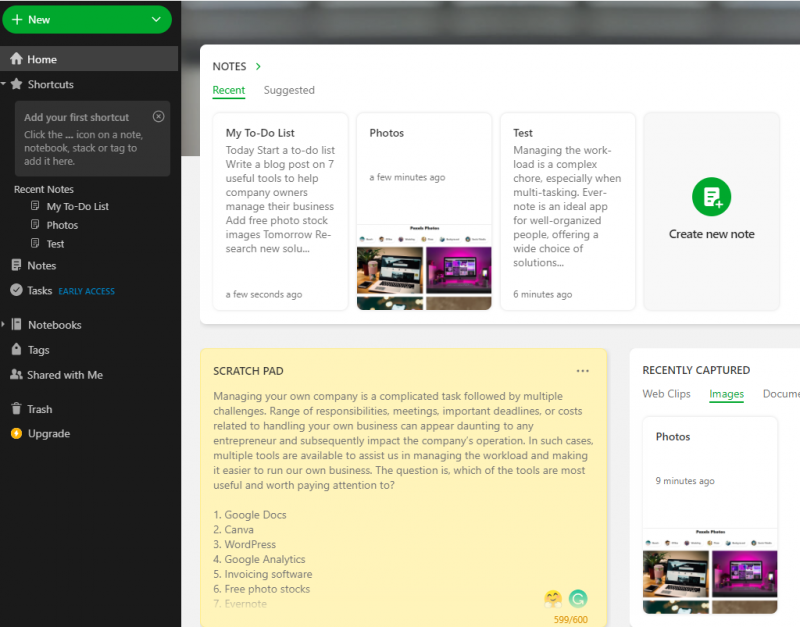Open the Pexels thumbnail in Photos note card
This screenshot has height=627, width=800.
click(424, 267)
